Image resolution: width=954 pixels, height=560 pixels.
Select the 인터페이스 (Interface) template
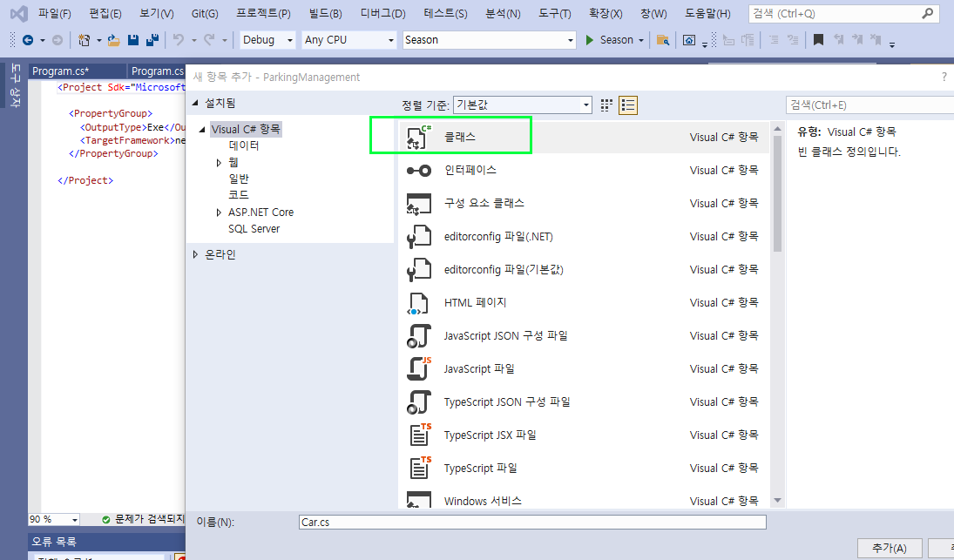tap(584, 170)
